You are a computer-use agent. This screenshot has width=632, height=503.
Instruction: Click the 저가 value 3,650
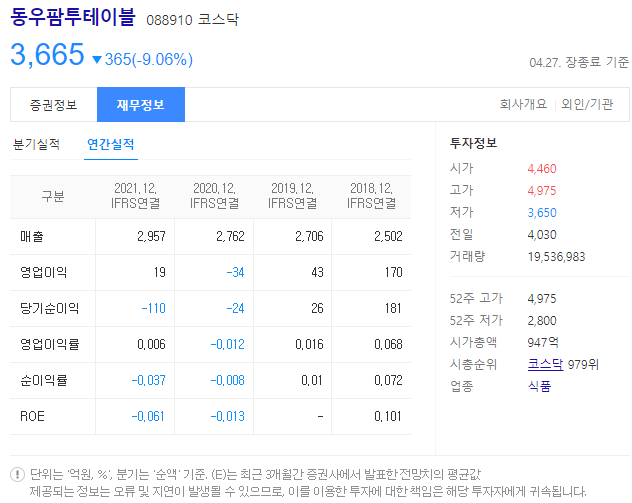coord(542,212)
